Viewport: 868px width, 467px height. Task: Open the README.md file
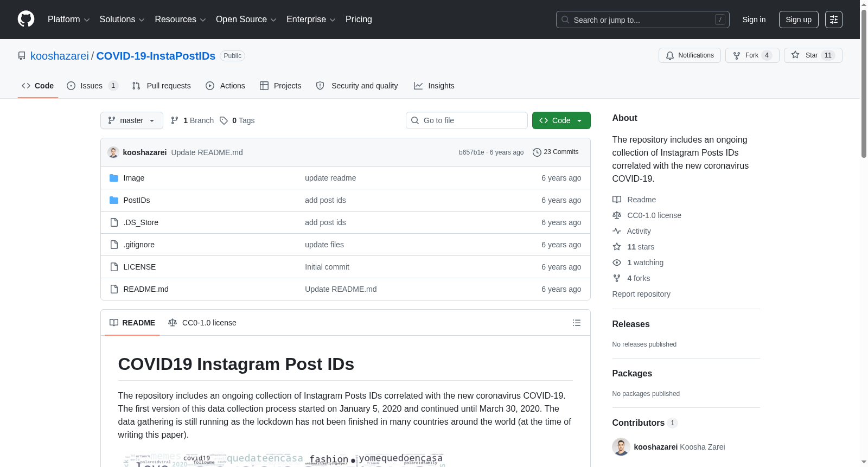(146, 289)
